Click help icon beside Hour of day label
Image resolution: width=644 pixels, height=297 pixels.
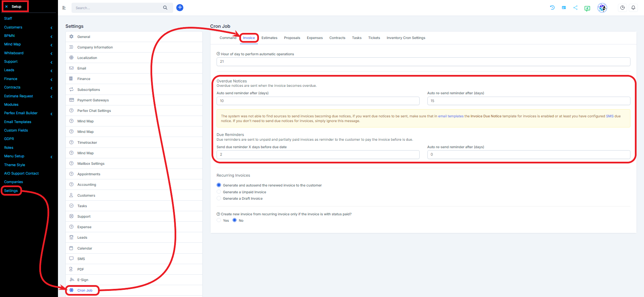(x=218, y=54)
